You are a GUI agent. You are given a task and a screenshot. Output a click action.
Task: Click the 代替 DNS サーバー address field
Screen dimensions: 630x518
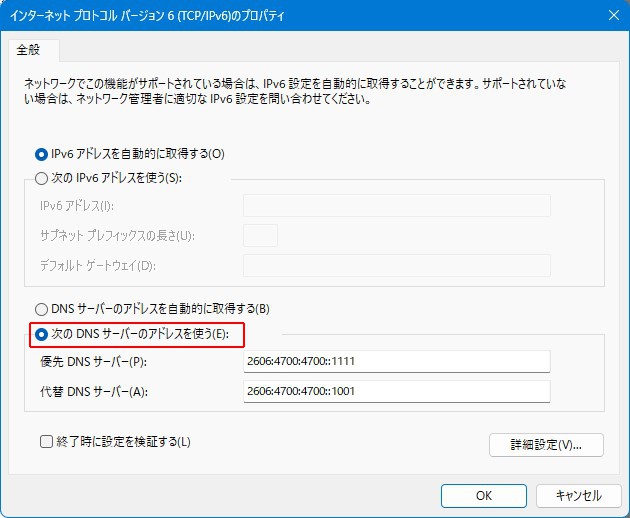tap(396, 391)
